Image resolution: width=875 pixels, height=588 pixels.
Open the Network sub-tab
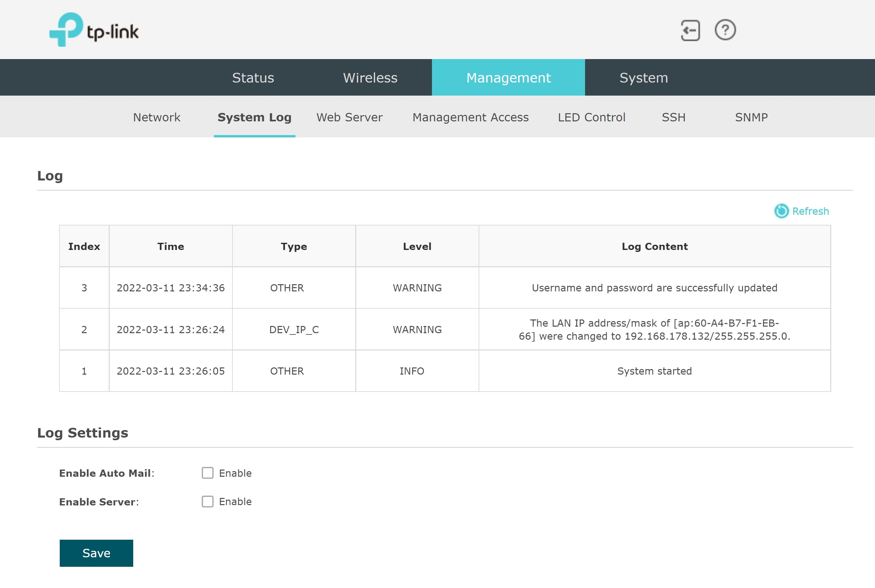[x=157, y=117]
